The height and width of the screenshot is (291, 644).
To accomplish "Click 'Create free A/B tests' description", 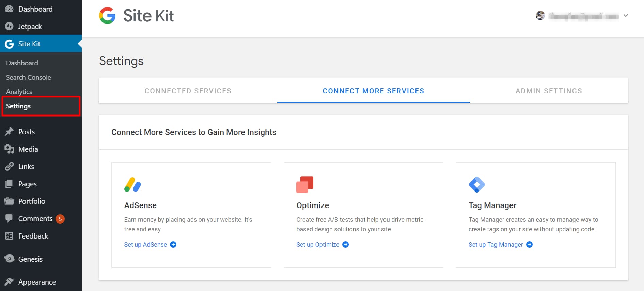I will (361, 225).
